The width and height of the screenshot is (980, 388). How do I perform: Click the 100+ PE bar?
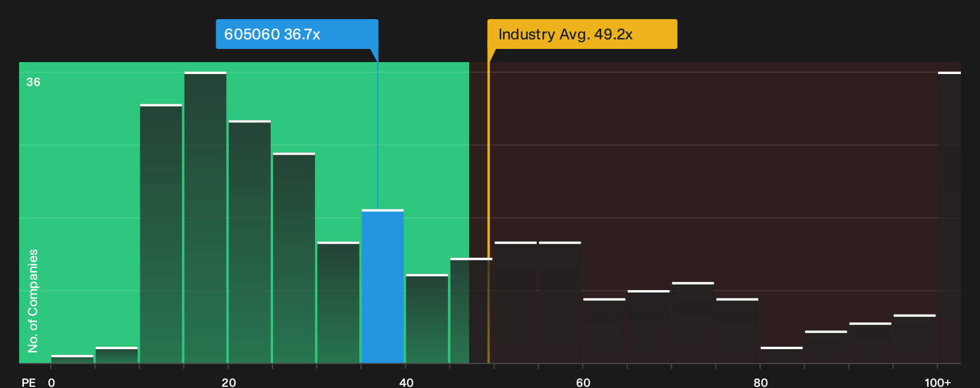coord(950,217)
